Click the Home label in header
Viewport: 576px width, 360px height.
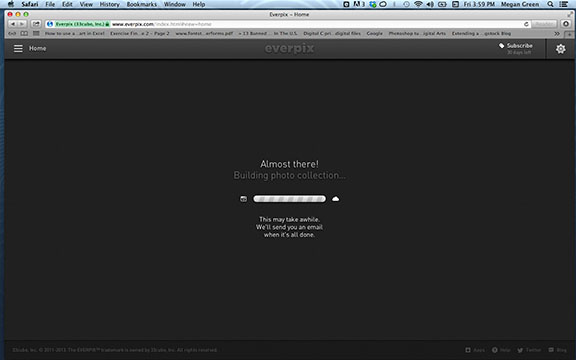(37, 48)
